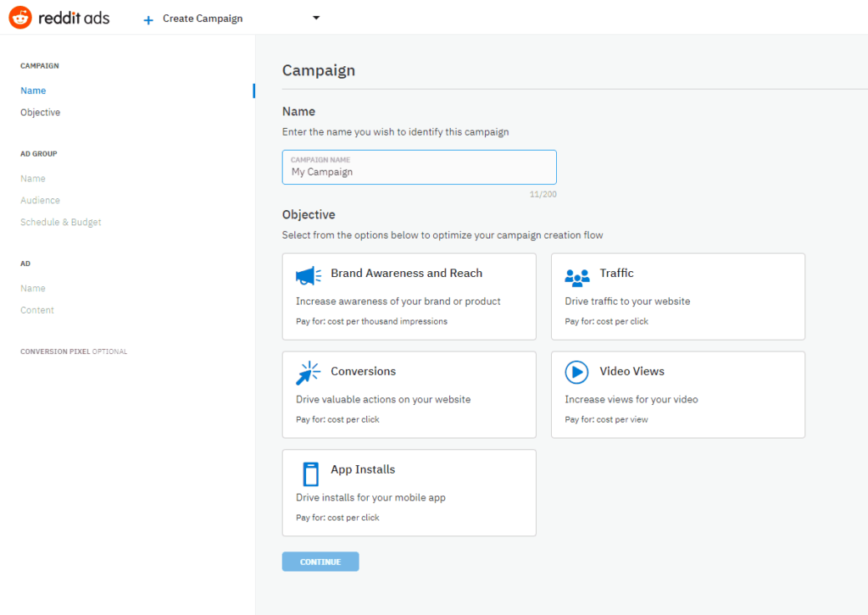This screenshot has height=615, width=868.
Task: Click 'Pay for: cost per view' text
Action: tap(606, 420)
